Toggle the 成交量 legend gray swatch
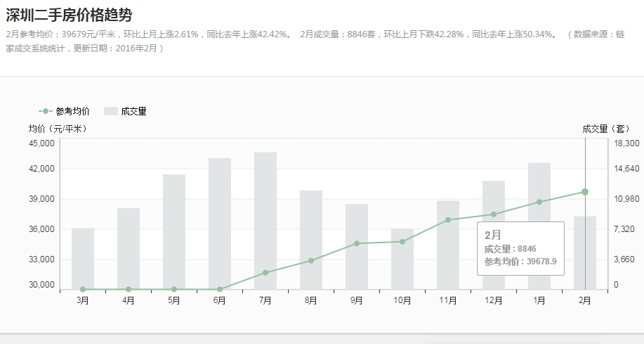Screen dimensions: 644x360 click(110, 111)
